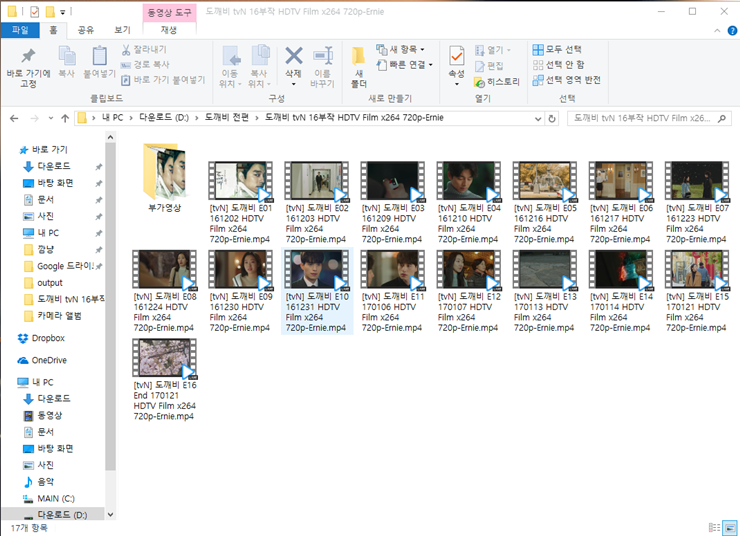Open the 파일 menu tab

click(x=20, y=30)
